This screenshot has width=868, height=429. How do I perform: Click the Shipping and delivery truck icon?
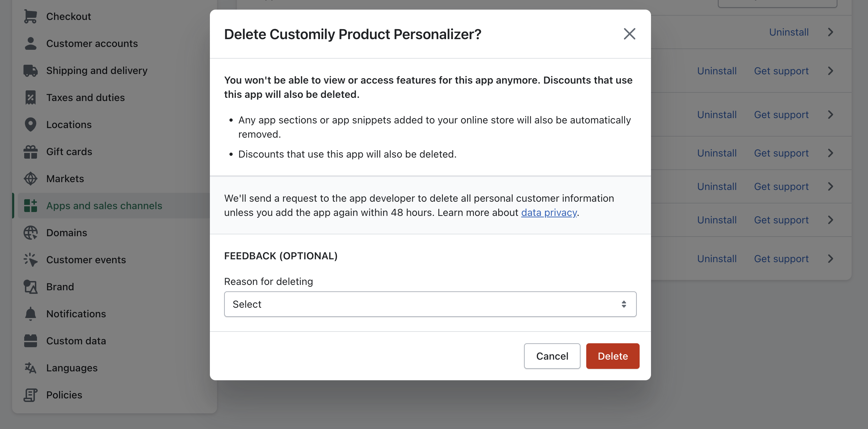click(31, 70)
